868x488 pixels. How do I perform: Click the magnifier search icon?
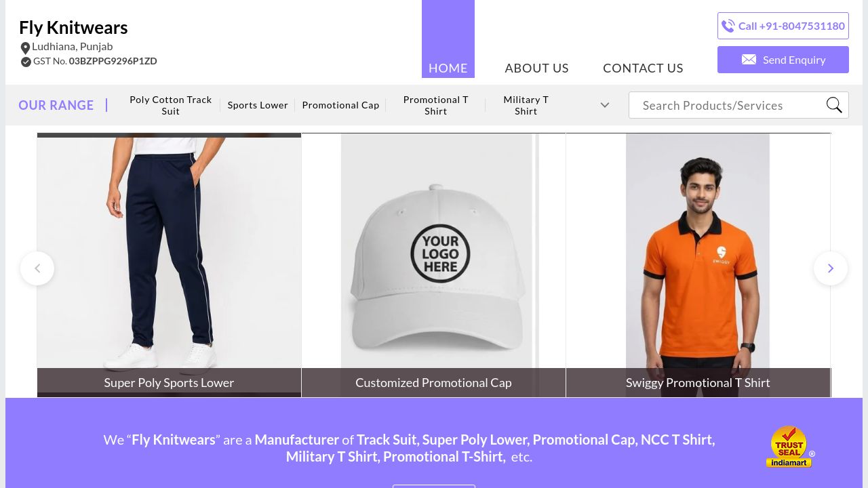point(834,105)
